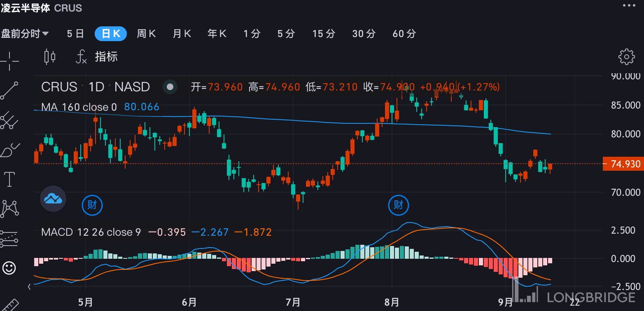The image size is (644, 311).
Task: Click the MACD line value −2.267
Action: click(210, 232)
